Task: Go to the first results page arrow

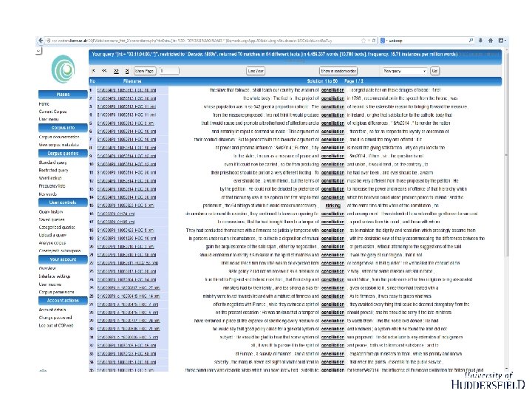Action: pos(93,71)
